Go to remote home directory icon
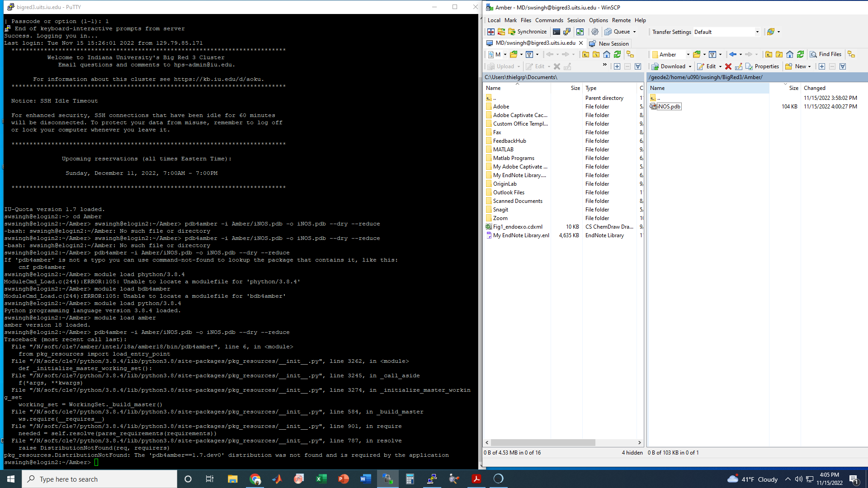Image resolution: width=868 pixels, height=488 pixels. (790, 54)
